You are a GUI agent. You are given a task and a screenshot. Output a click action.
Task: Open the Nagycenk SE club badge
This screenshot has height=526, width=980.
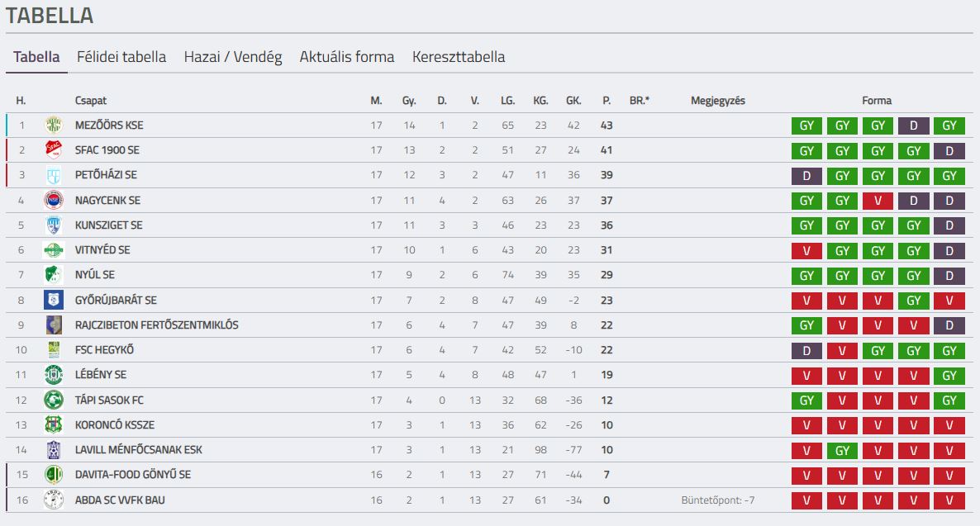pyautogui.click(x=54, y=200)
